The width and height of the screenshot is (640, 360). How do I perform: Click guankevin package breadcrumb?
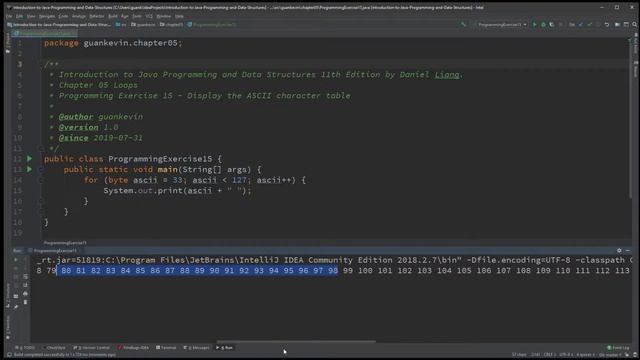pos(143,24)
